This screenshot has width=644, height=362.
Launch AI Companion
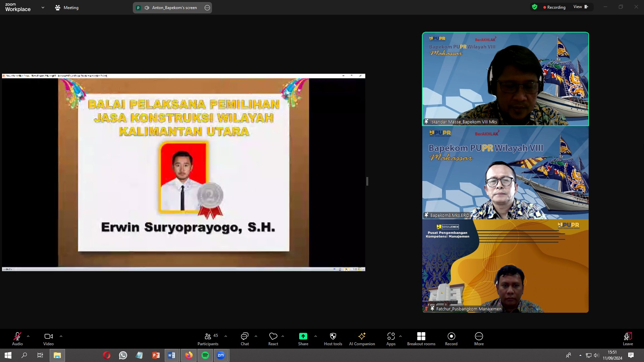pyautogui.click(x=362, y=339)
